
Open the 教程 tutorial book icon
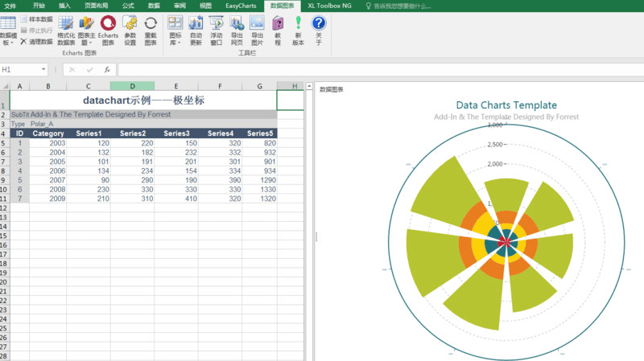click(278, 31)
